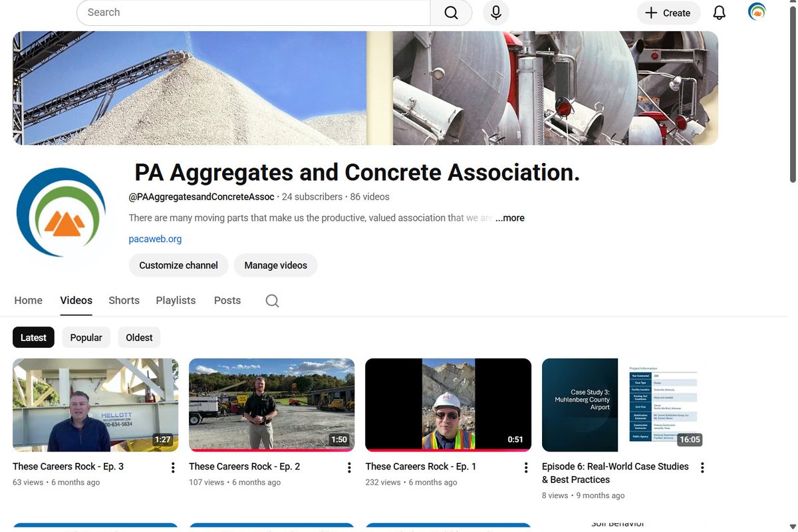Click the '86 videos' count text

tap(370, 197)
